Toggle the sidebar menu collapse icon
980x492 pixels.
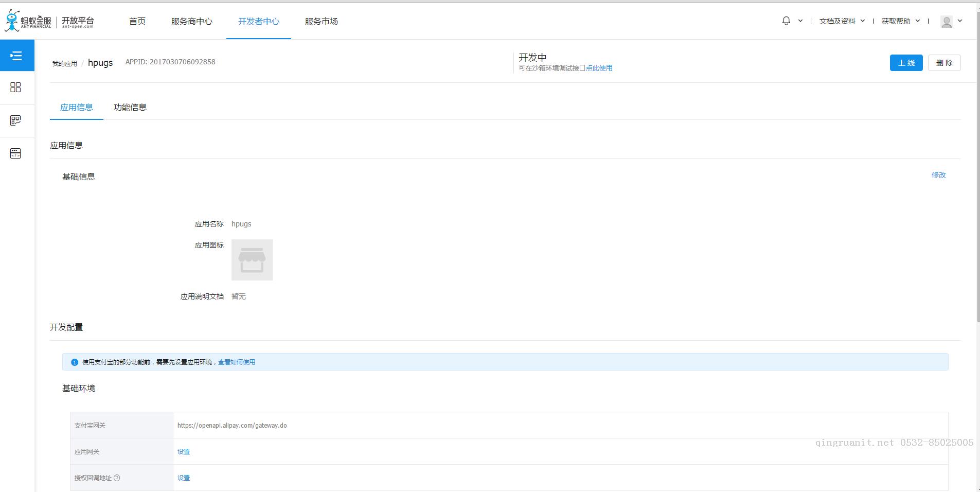pos(16,56)
